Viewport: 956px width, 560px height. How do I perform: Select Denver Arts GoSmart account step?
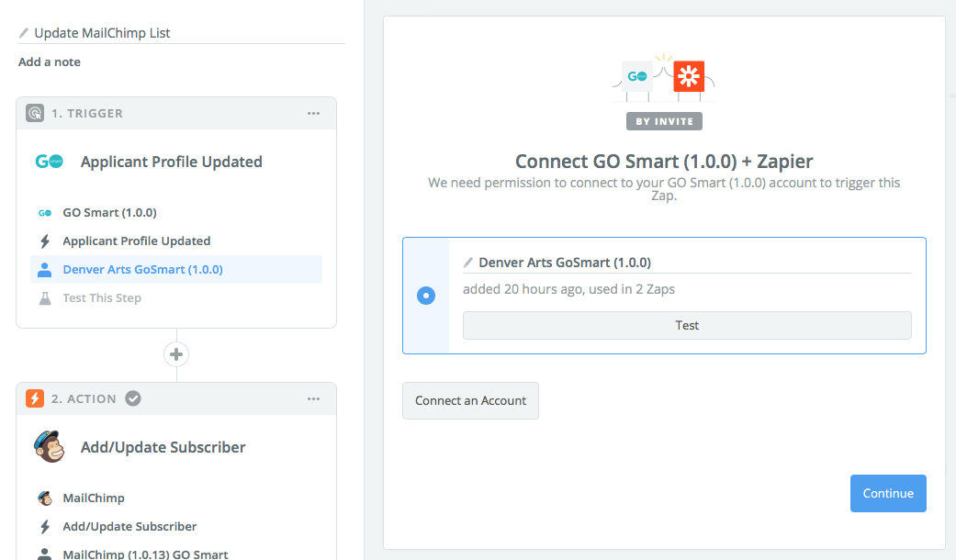pyautogui.click(x=176, y=269)
